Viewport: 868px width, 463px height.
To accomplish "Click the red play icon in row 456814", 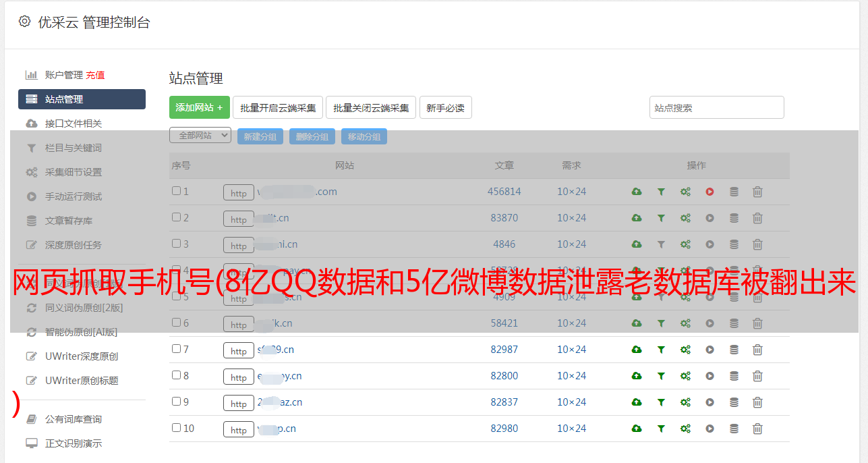I will (710, 192).
